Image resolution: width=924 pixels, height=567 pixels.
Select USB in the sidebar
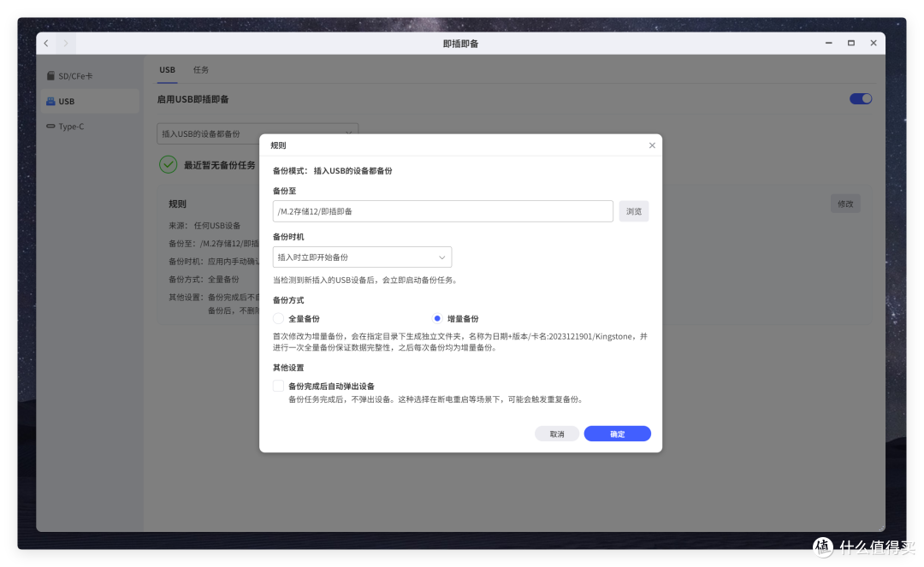pyautogui.click(x=88, y=101)
